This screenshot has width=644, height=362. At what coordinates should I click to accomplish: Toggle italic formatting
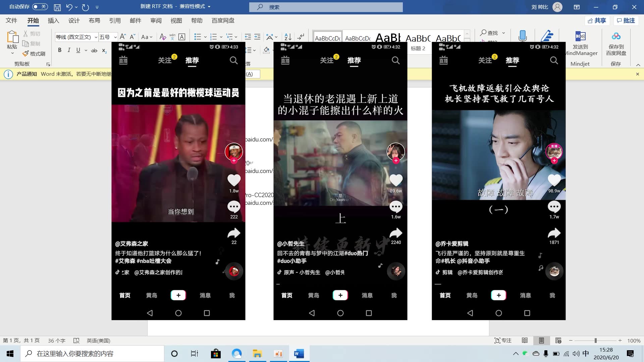tap(69, 50)
